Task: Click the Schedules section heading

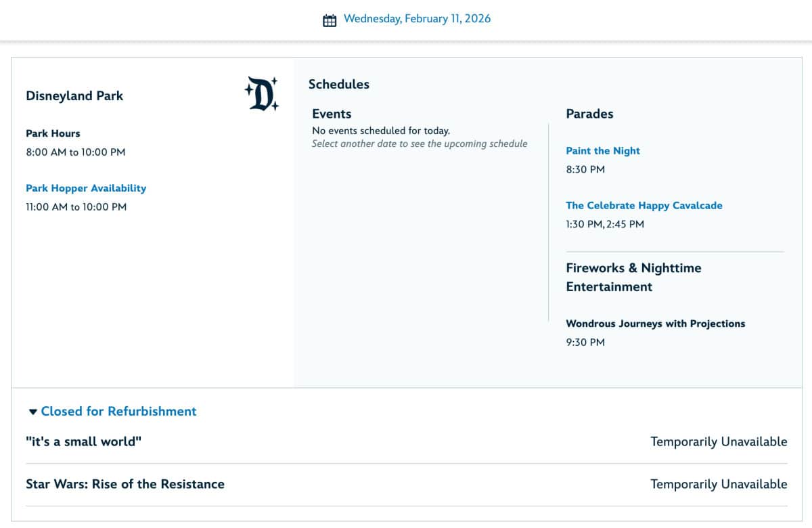Action: click(x=339, y=84)
